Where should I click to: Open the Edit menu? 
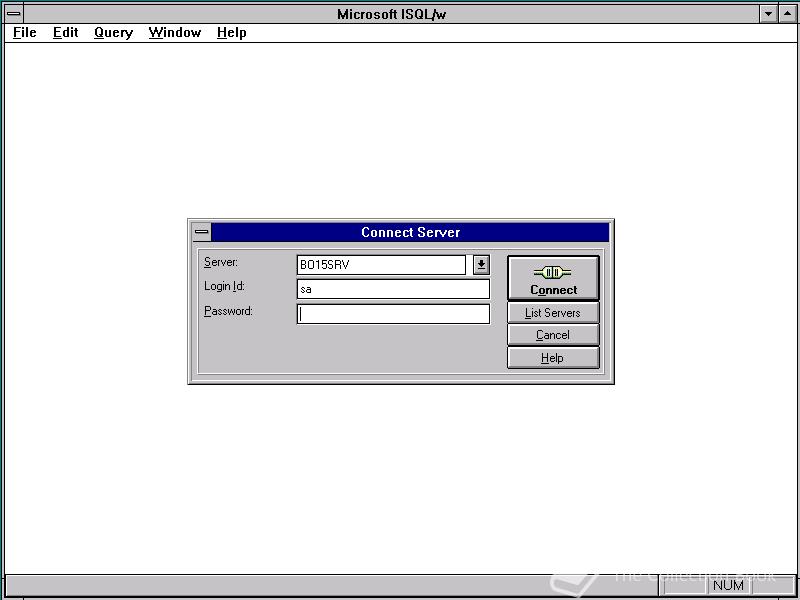pyautogui.click(x=65, y=33)
